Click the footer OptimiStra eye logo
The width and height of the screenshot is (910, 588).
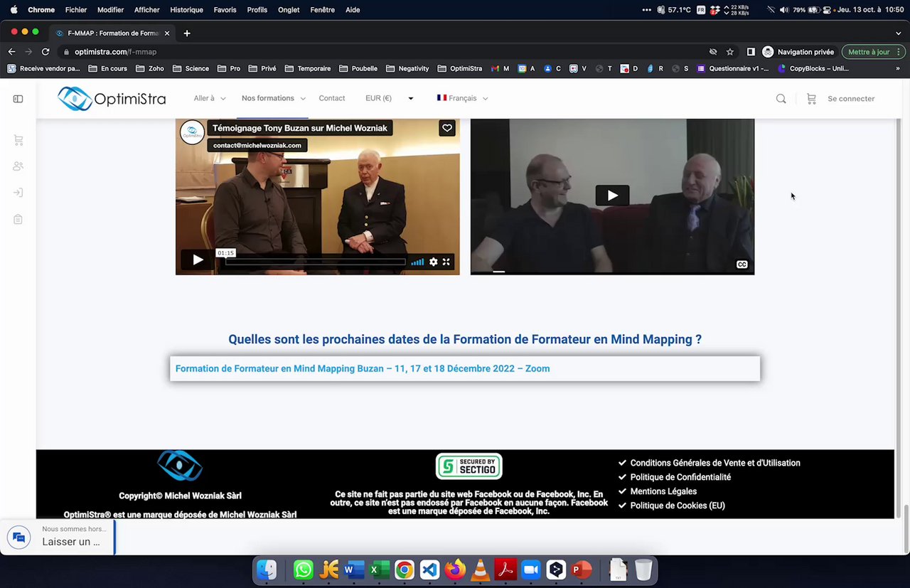click(180, 466)
